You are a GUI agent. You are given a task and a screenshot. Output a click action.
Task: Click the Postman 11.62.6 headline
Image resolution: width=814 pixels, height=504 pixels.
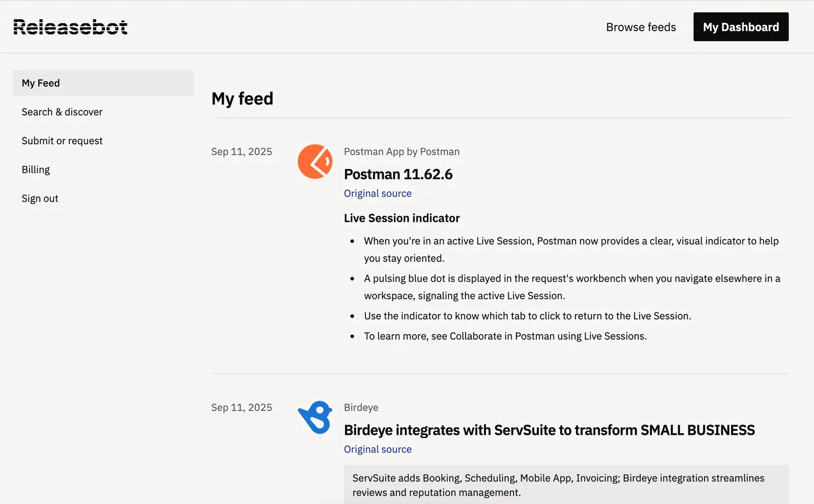(x=398, y=174)
